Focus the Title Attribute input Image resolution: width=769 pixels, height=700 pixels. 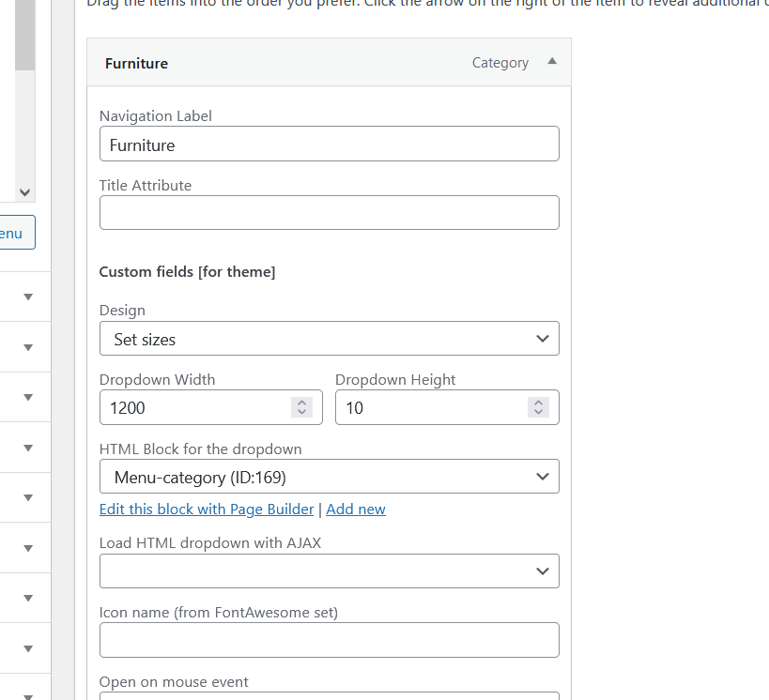329,213
